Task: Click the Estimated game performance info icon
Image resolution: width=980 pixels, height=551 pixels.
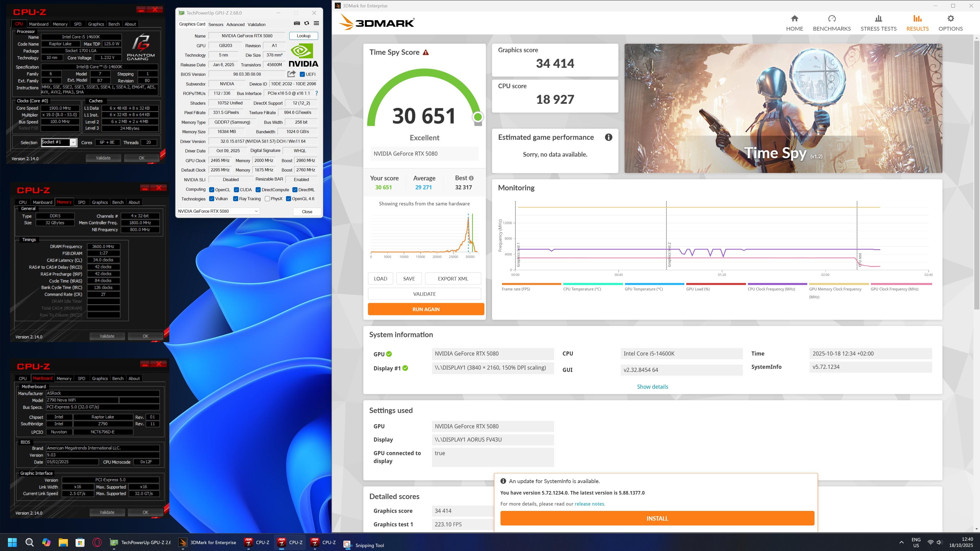Action: (x=608, y=137)
